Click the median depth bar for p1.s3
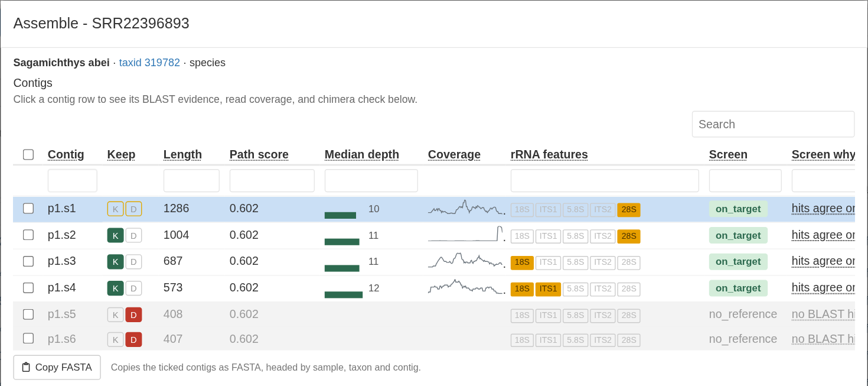 coord(342,268)
